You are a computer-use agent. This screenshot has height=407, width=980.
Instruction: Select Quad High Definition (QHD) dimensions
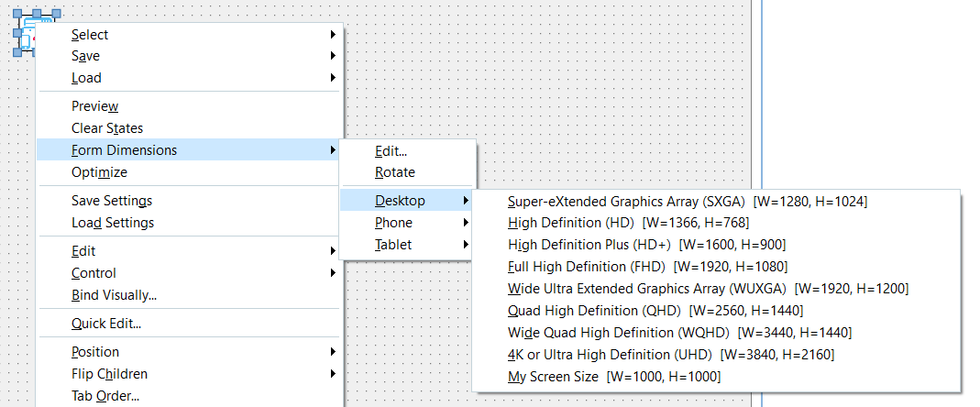(x=716, y=310)
